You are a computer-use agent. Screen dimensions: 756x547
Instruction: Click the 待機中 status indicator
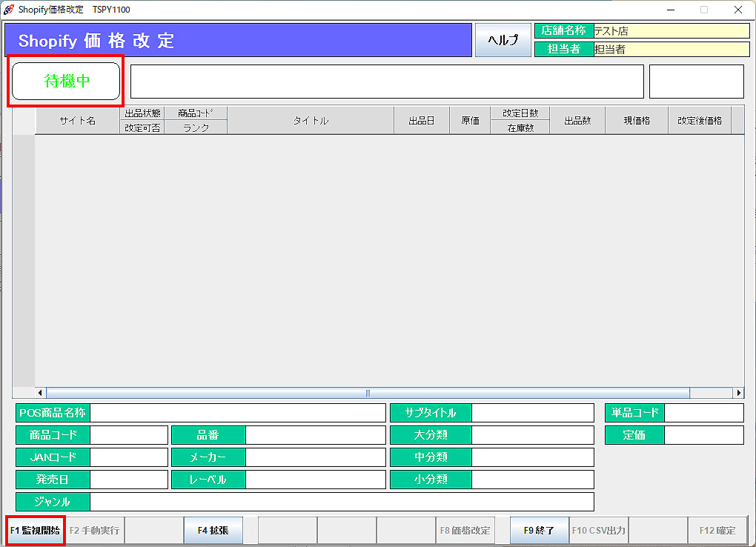click(66, 81)
